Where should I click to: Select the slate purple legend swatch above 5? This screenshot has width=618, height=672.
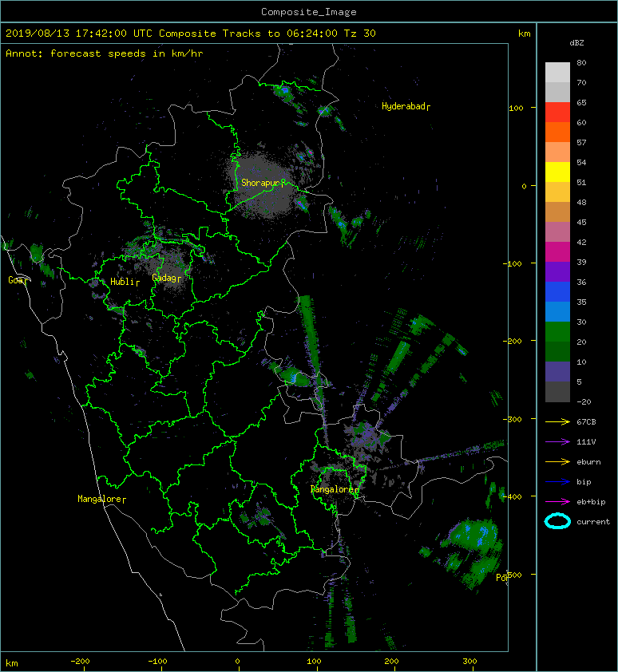click(x=557, y=372)
